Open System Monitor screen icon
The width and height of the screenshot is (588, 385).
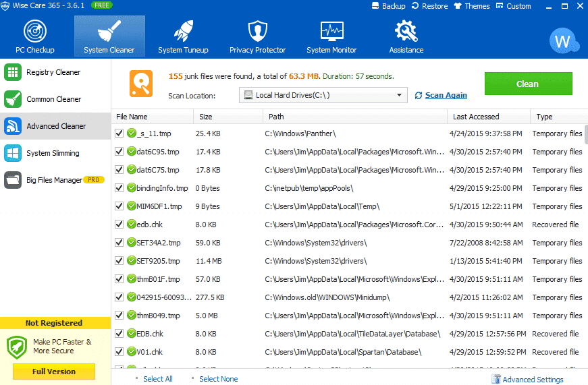click(332, 31)
